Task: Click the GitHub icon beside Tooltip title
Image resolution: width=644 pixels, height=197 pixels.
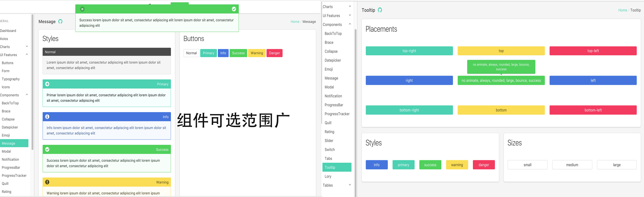Action: coord(380,10)
